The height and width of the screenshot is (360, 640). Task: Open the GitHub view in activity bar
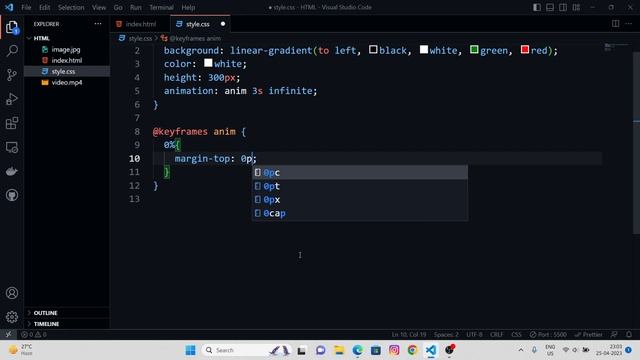[x=12, y=195]
